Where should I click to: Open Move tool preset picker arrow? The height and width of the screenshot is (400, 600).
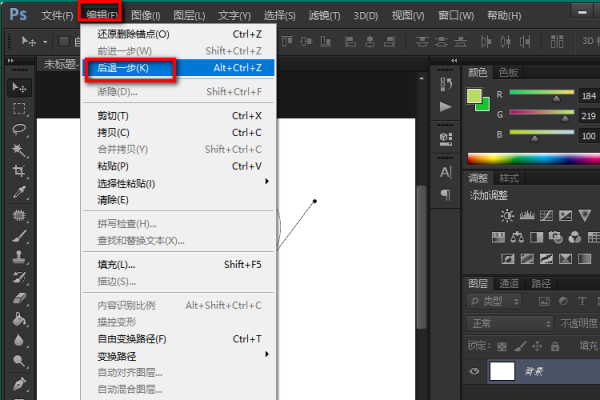[45, 42]
